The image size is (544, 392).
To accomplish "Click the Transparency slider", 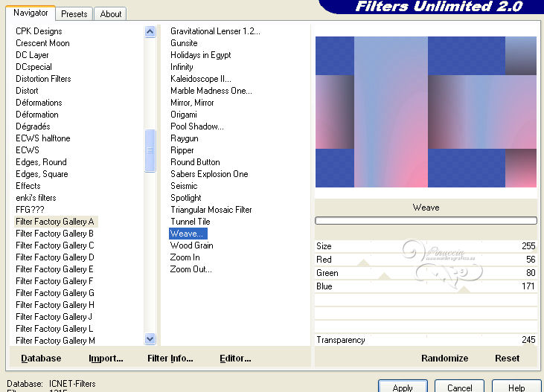I will pos(426,340).
